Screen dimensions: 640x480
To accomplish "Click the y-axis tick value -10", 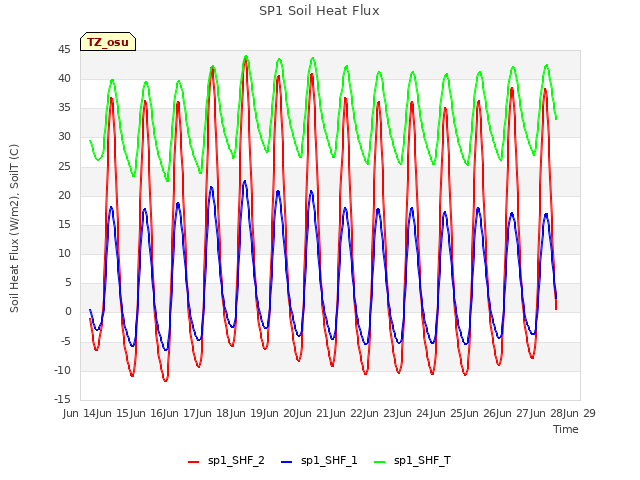I will point(62,370).
